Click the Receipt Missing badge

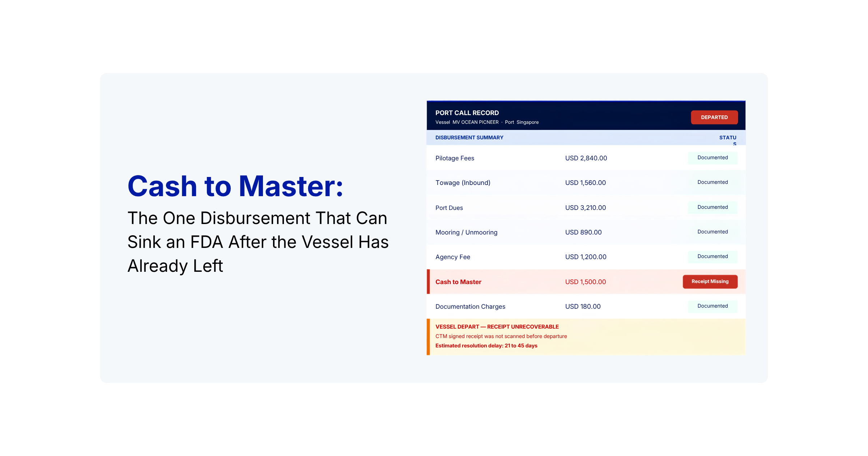coord(710,282)
